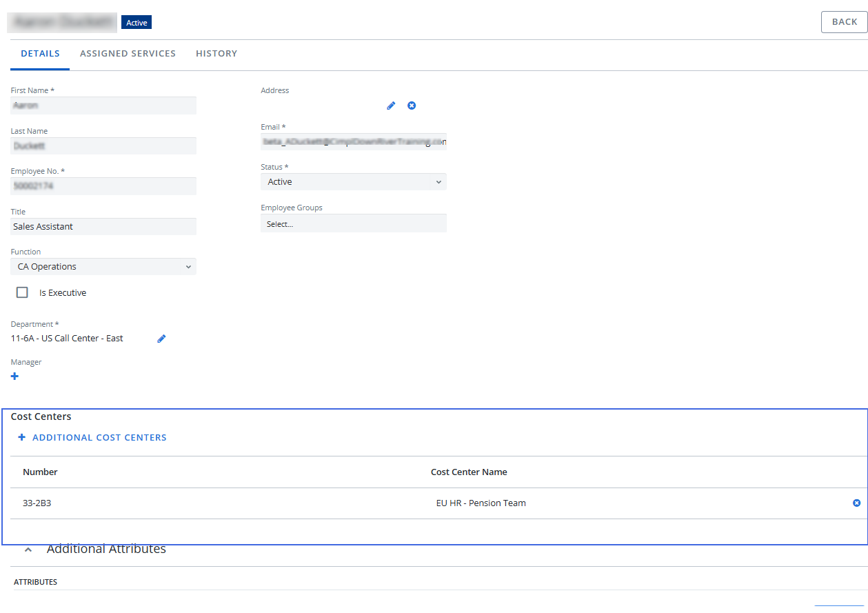This screenshot has width=868, height=613.
Task: Select the Details tab
Action: [x=40, y=54]
